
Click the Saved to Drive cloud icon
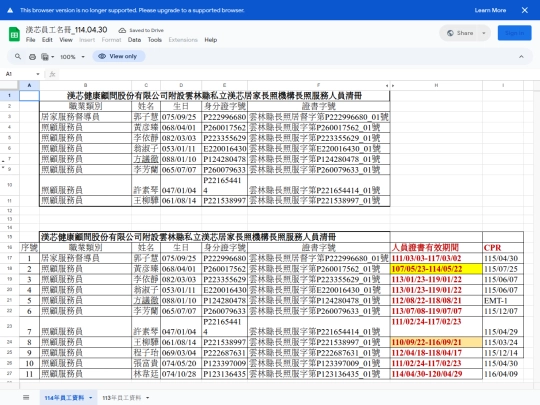pos(122,30)
